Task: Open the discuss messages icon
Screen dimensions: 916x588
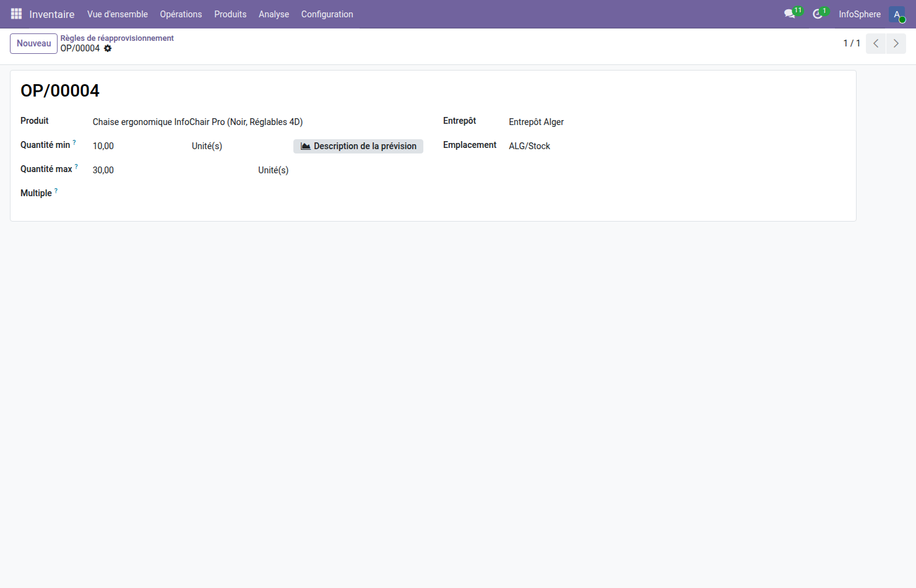Action: tap(789, 14)
